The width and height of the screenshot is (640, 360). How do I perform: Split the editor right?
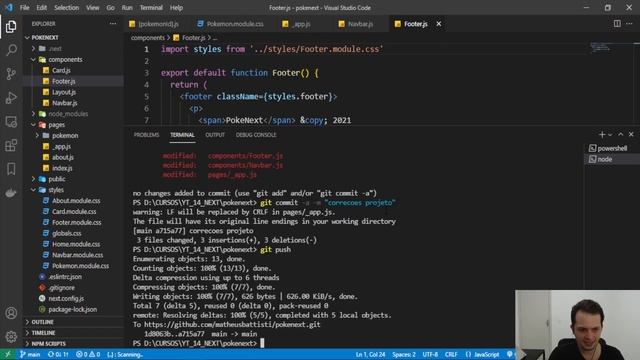click(617, 24)
